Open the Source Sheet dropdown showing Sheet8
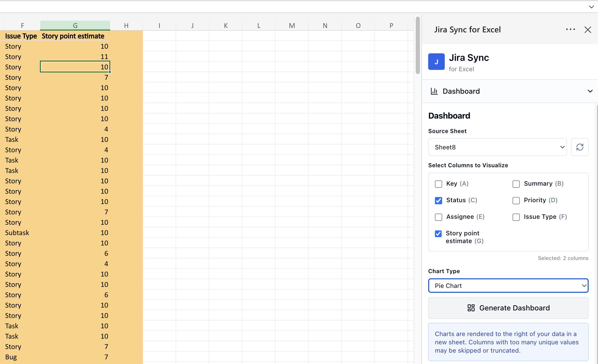 coord(497,147)
